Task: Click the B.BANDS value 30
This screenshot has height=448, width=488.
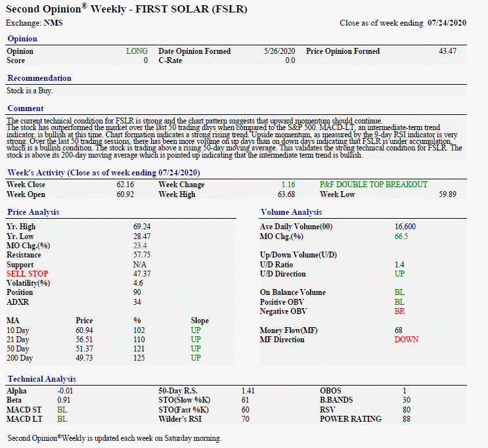Action: 407,400
